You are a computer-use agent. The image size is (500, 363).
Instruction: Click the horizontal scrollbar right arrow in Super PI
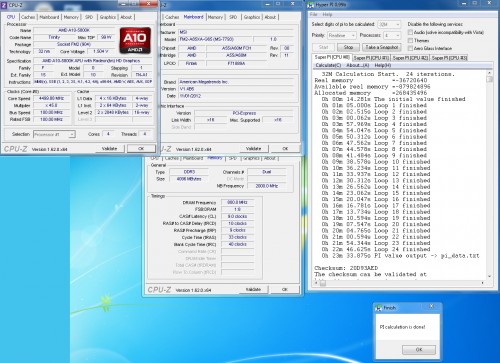coord(483,283)
